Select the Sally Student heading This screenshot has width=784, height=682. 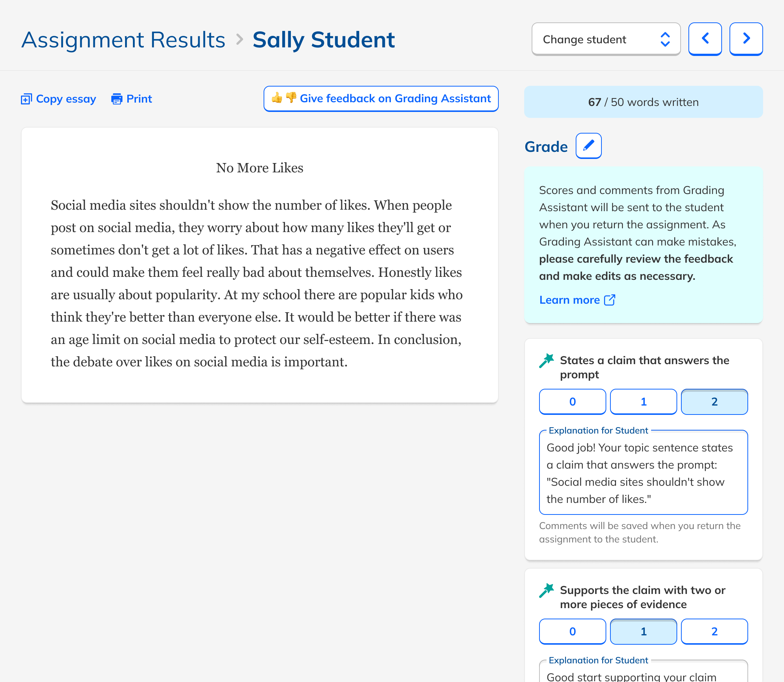[324, 39]
